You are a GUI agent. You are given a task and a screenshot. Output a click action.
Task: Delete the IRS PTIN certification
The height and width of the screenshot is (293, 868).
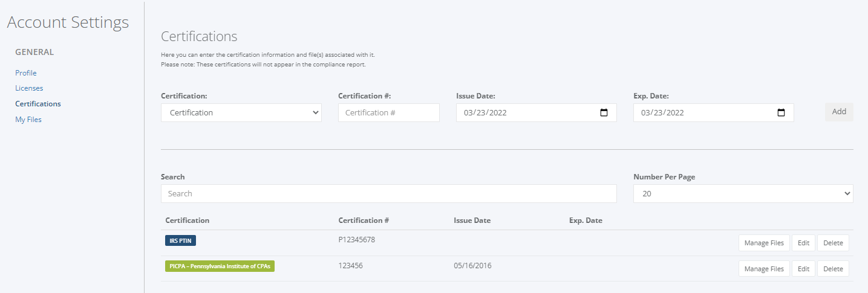point(833,243)
